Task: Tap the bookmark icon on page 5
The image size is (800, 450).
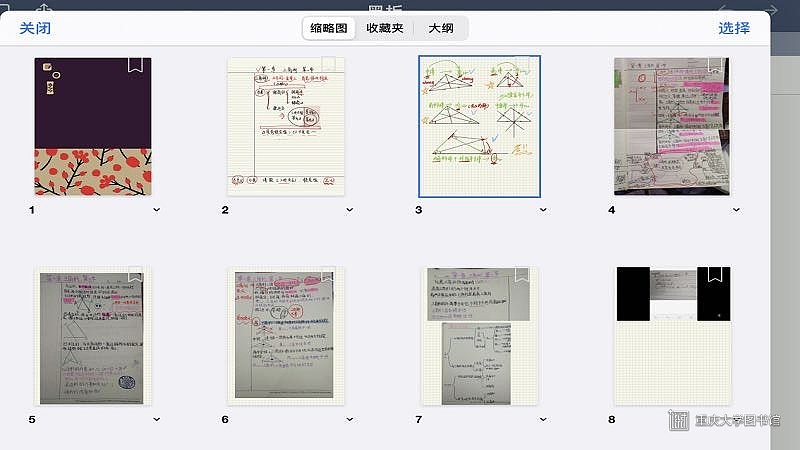Action: 135,276
